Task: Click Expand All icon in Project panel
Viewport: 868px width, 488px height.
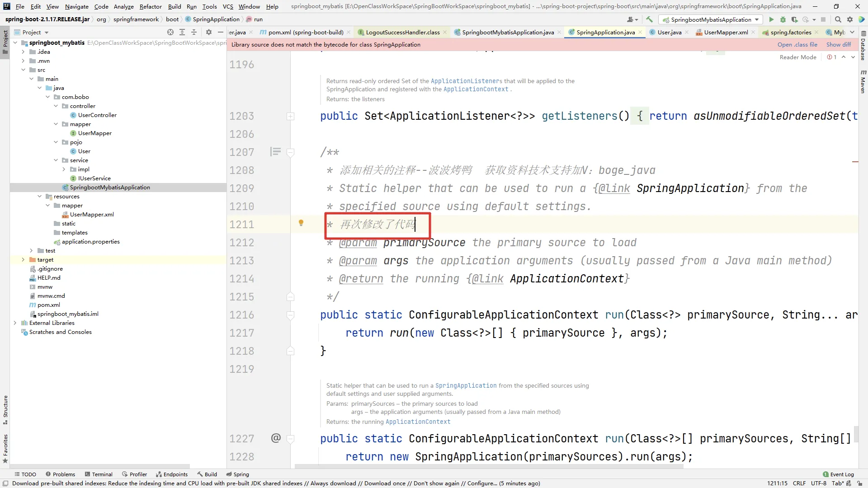Action: (x=182, y=32)
